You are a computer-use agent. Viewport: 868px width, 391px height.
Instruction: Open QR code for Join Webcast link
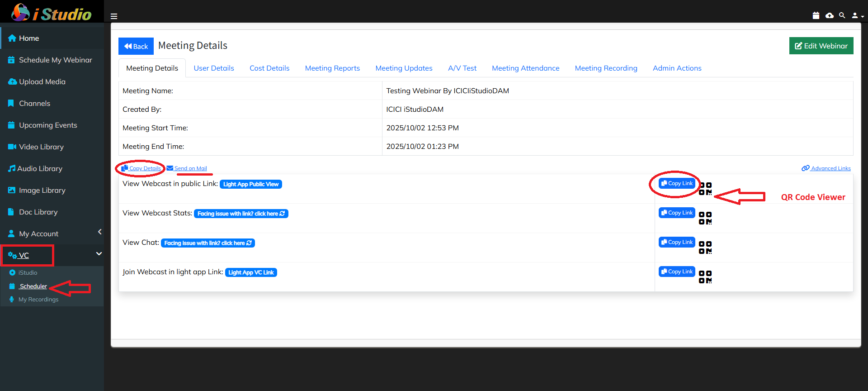pyautogui.click(x=705, y=277)
